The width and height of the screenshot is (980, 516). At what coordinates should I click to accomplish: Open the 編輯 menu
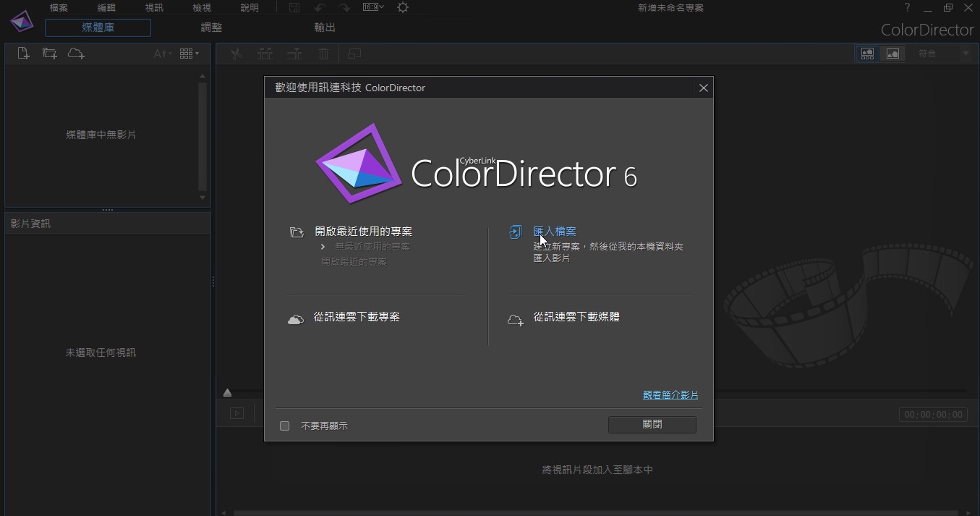[106, 8]
